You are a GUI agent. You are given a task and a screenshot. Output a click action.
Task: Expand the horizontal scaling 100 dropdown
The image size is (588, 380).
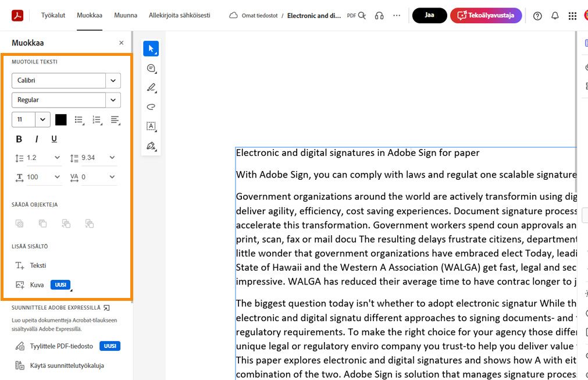click(57, 177)
